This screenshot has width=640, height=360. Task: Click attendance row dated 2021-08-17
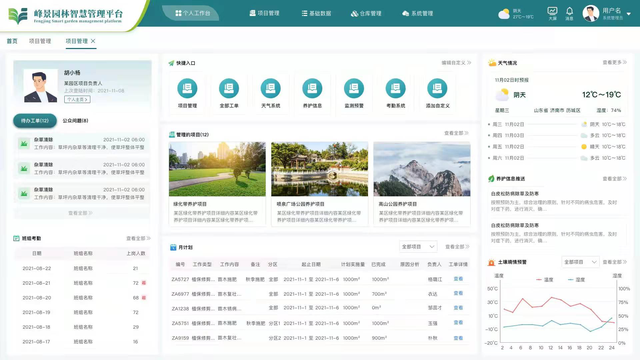(82, 342)
